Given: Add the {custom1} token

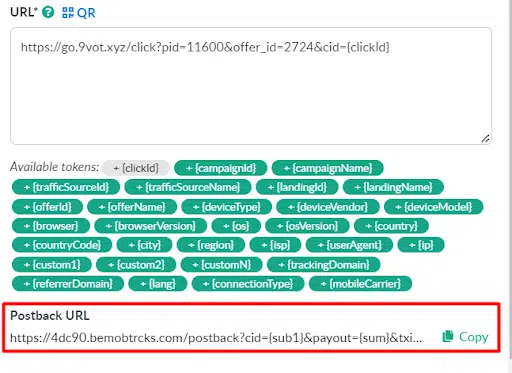Looking at the screenshot, I should coord(52,265).
